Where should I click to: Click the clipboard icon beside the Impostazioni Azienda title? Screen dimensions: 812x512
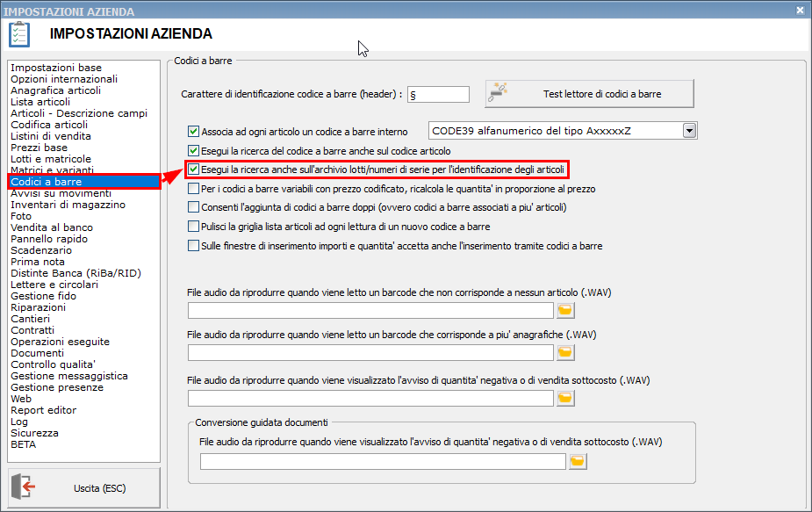coord(19,34)
